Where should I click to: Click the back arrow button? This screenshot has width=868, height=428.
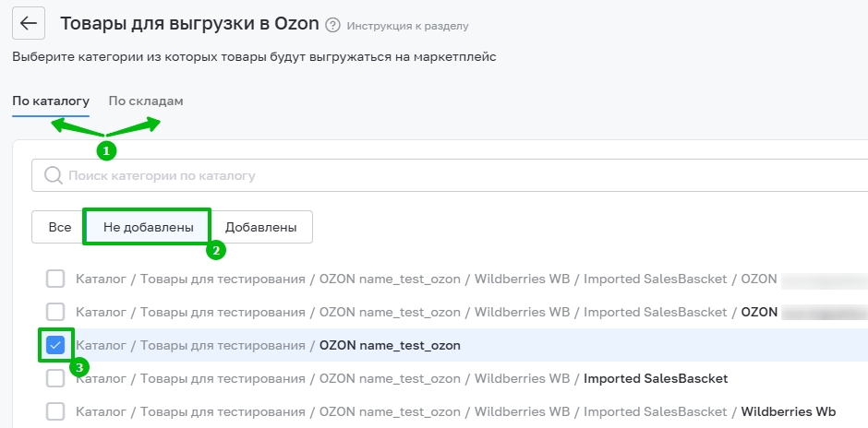[29, 24]
